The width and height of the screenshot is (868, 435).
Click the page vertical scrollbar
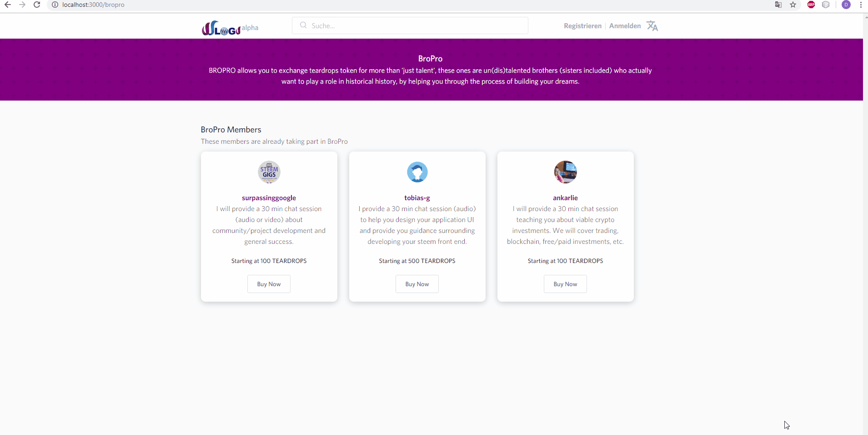(x=865, y=224)
